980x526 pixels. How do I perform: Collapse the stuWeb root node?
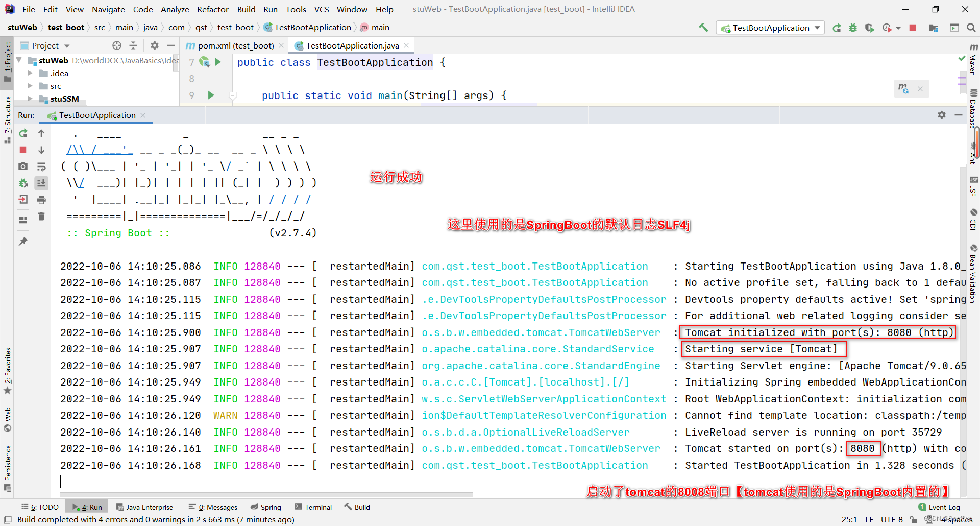click(19, 60)
